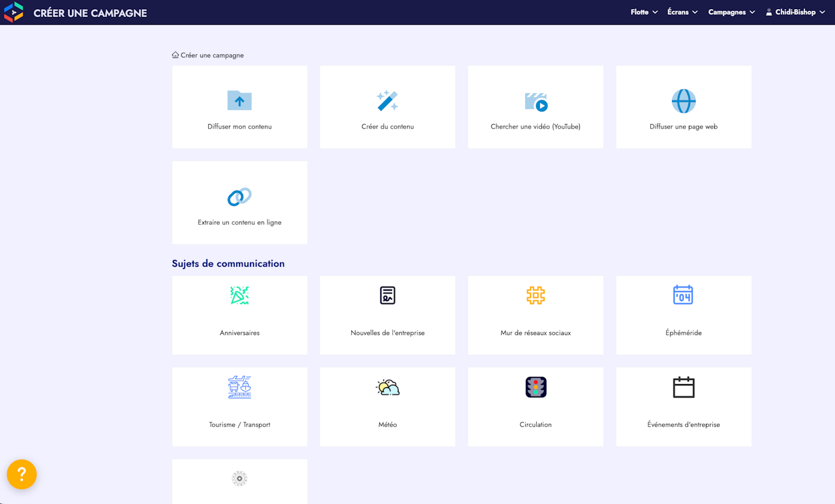Open the Météo sun and cloud icon
The image size is (835, 504).
click(387, 387)
